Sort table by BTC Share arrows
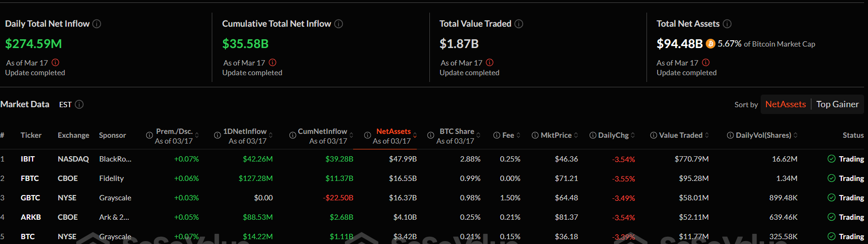868x244 pixels. (478, 135)
